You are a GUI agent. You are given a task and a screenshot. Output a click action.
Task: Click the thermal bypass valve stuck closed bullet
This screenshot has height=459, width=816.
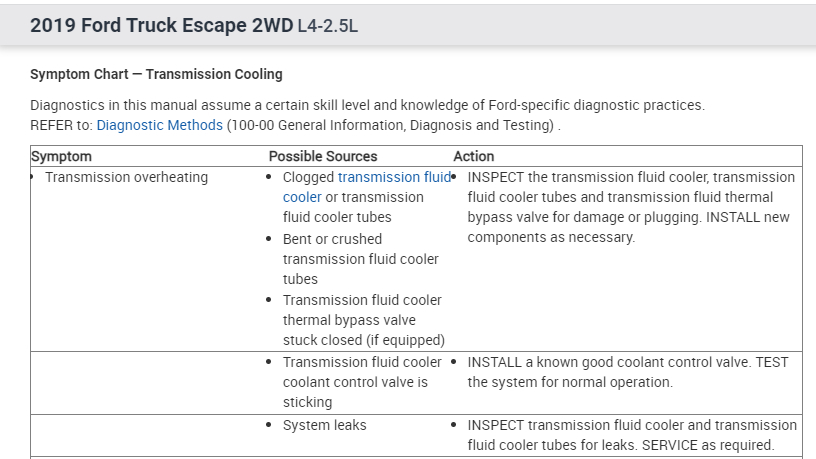363,320
